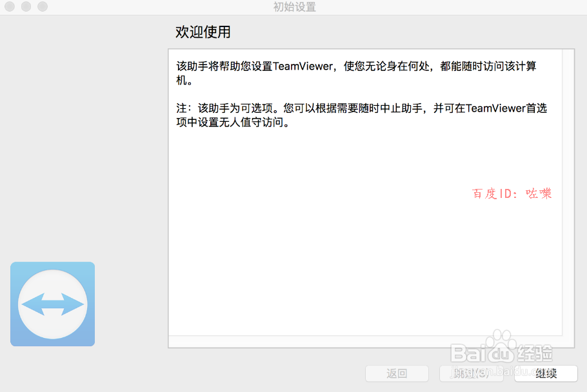This screenshot has height=392, width=587.
Task: Click the 百度ID: 咗嚛 watermark text
Action: [512, 193]
